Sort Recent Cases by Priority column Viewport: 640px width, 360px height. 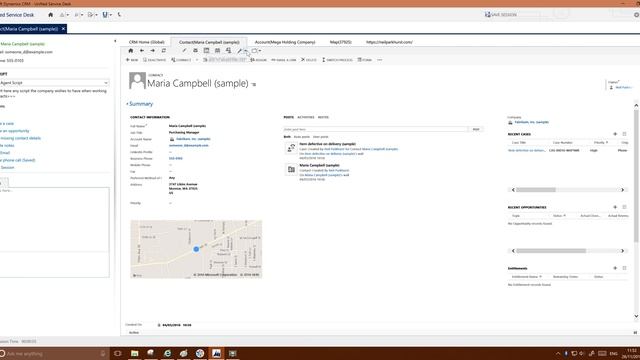pos(600,142)
